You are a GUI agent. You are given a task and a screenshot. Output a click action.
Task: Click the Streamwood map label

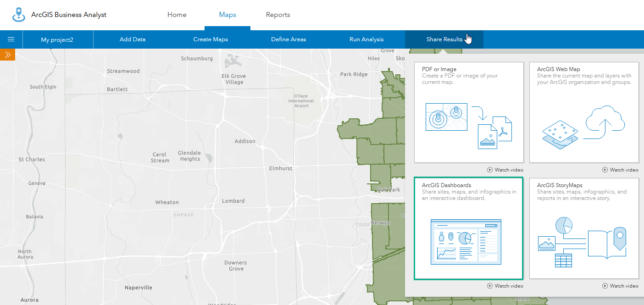pos(123,71)
